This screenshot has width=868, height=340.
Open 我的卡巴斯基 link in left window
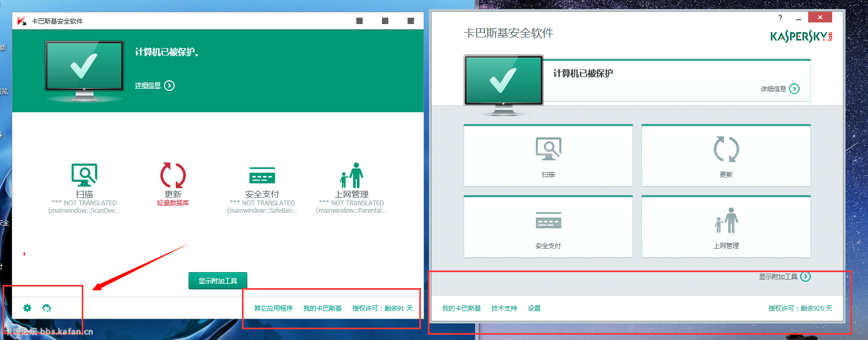tap(323, 308)
